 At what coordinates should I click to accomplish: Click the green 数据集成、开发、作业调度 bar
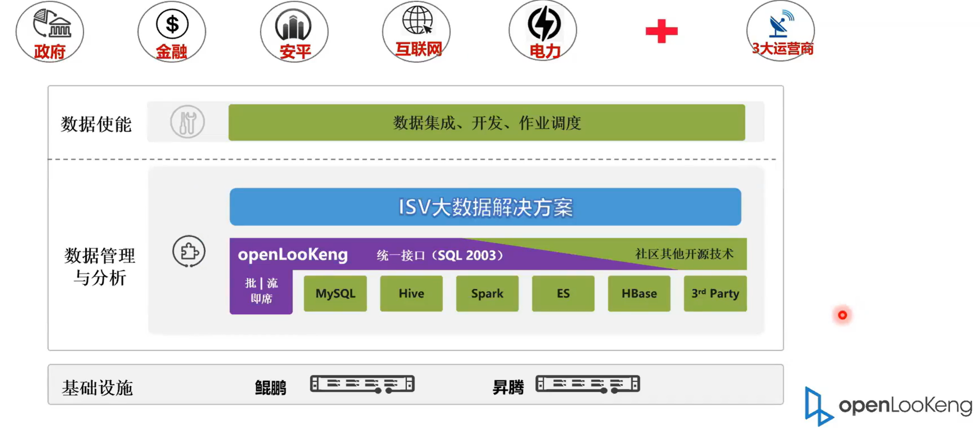point(487,123)
